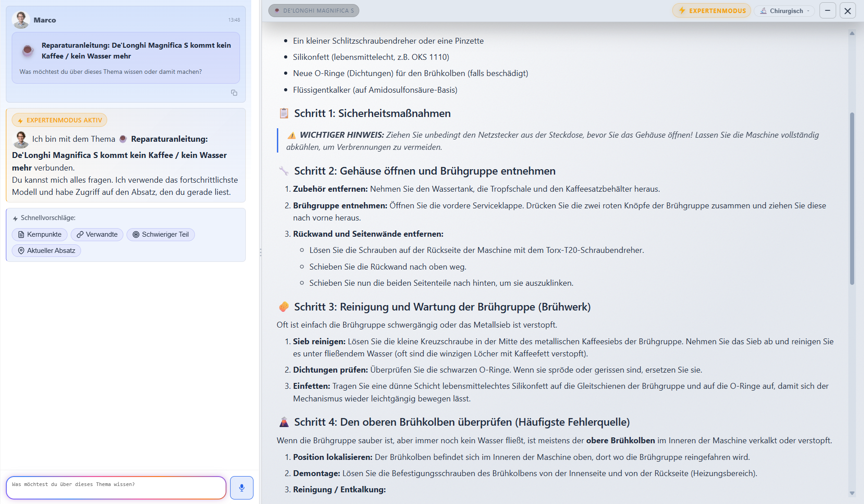Click the bullet 'Ein kleiner Schlitzschraubendreher oder eine Pinzette'
Screen dimensions: 864x504
point(388,41)
